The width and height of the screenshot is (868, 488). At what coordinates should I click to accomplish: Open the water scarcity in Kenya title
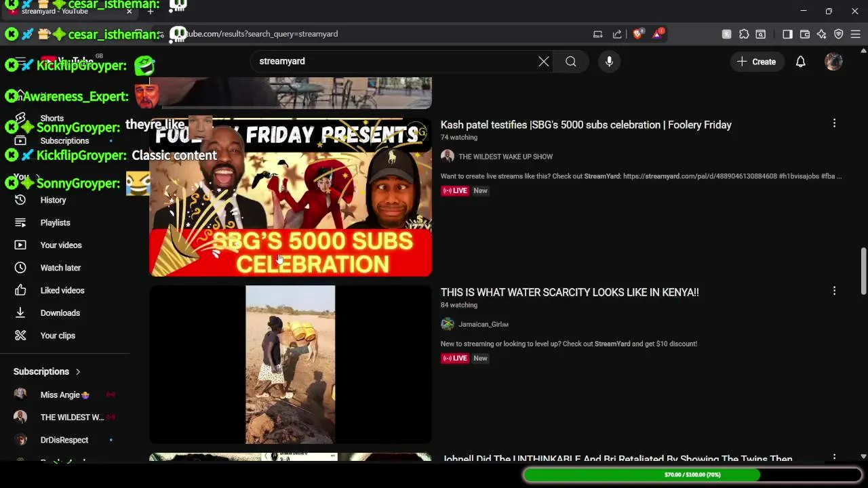pyautogui.click(x=570, y=292)
